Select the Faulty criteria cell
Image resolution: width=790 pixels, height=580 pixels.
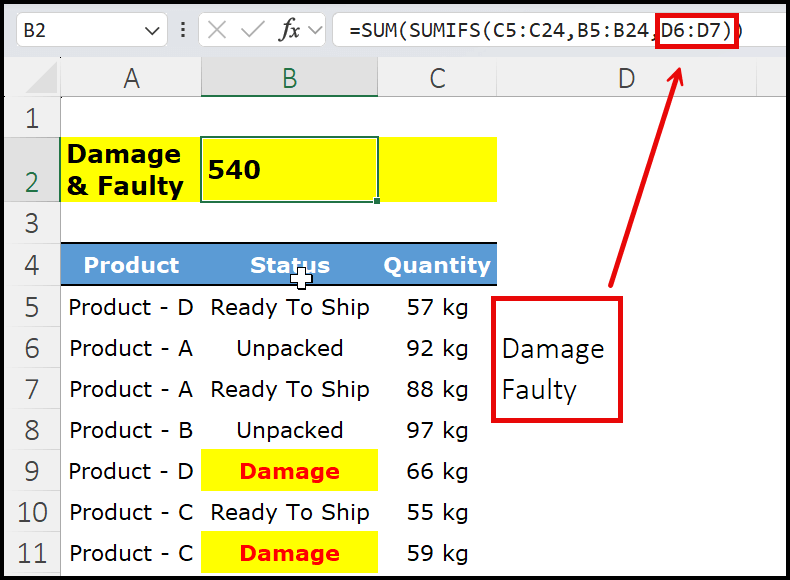tap(540, 389)
